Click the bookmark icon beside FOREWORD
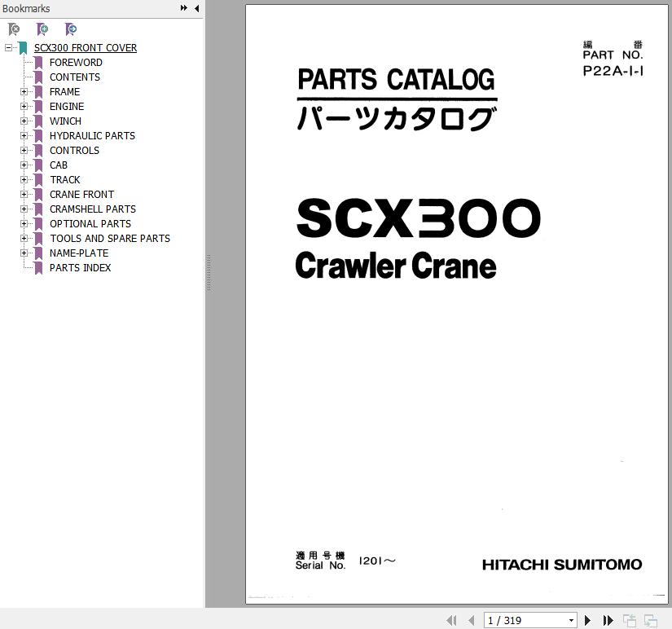This screenshot has width=672, height=629. coord(38,63)
